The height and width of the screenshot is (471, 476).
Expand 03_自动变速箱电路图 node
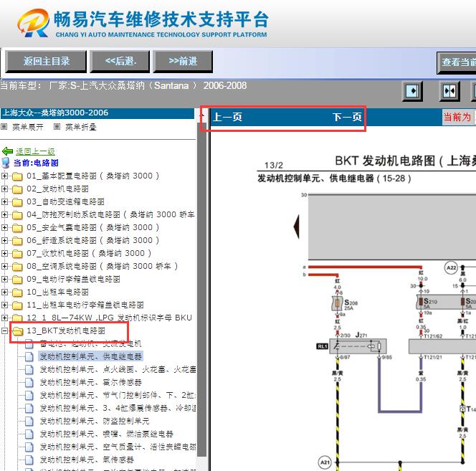click(4, 201)
